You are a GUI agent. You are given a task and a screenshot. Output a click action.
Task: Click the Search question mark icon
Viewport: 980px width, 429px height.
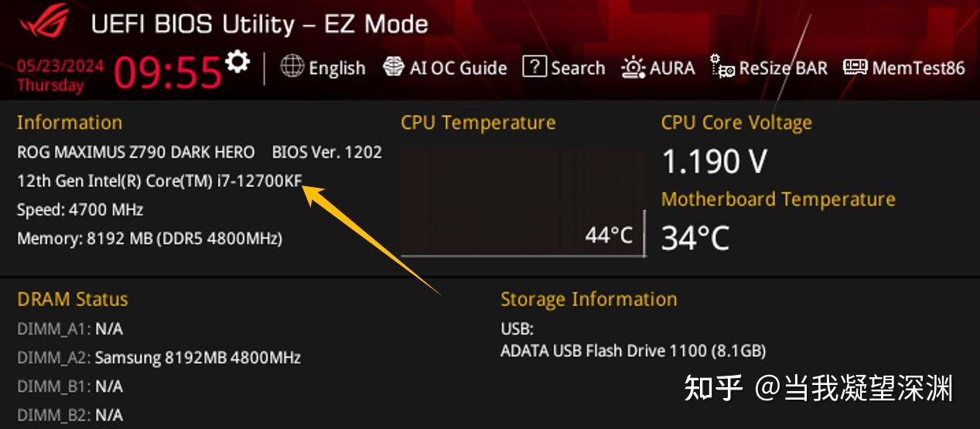coord(534,66)
